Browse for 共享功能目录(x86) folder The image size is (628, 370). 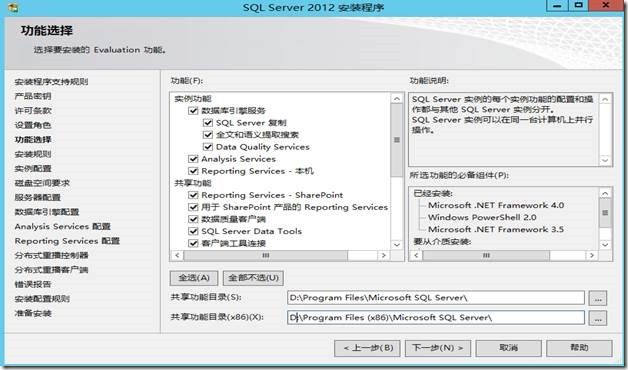click(x=598, y=318)
